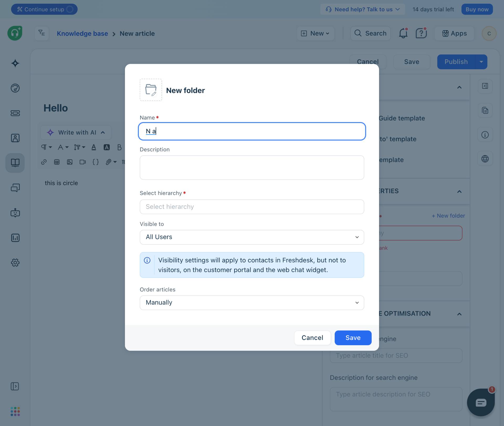The width and height of the screenshot is (504, 426).
Task: Open the Analytics chart sidebar icon
Action: pos(15,238)
